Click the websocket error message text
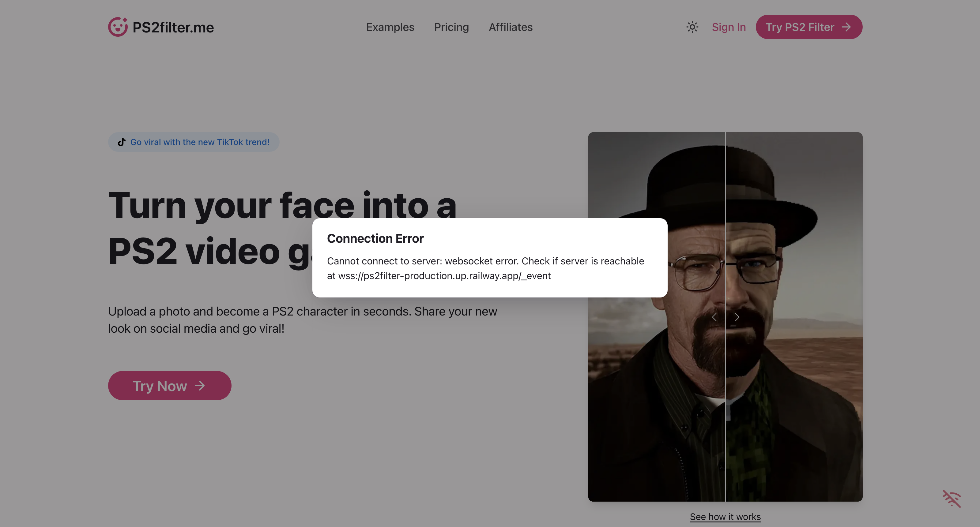The width and height of the screenshot is (980, 527). pyautogui.click(x=485, y=268)
